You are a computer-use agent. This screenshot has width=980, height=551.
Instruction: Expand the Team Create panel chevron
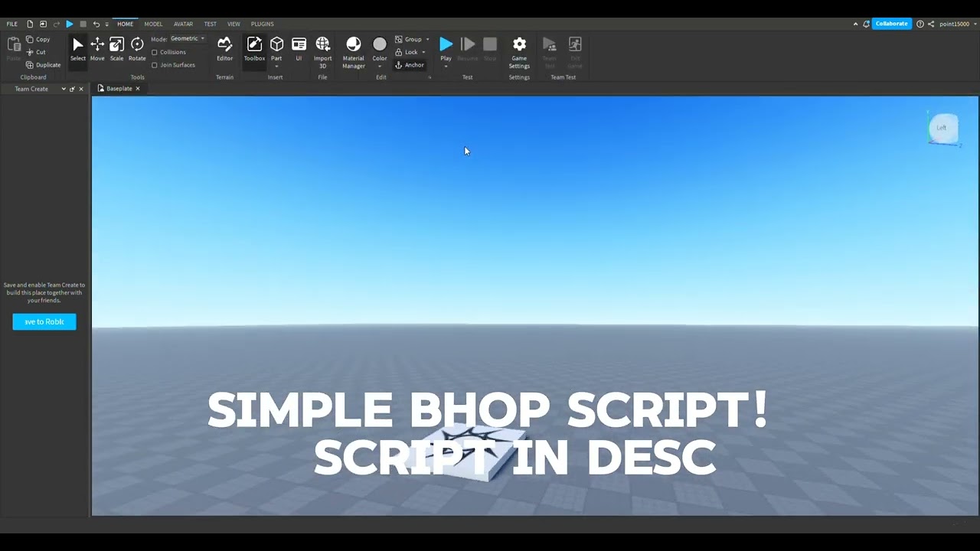tap(64, 89)
